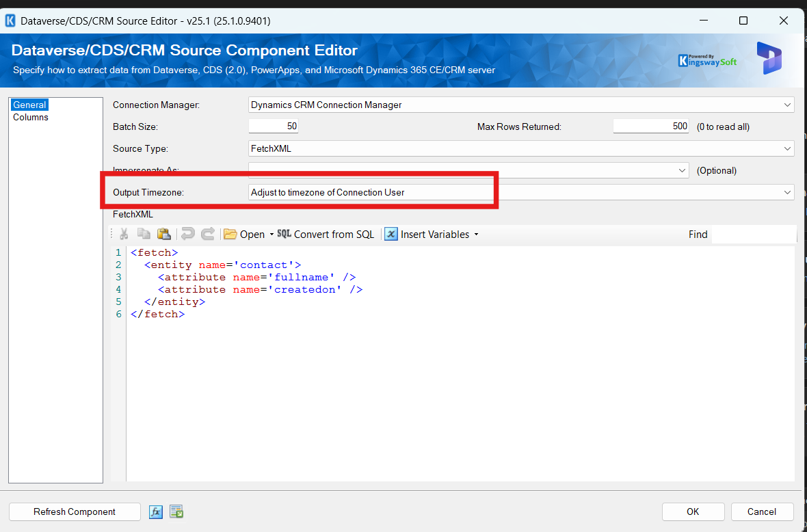Select the General page
The height and width of the screenshot is (532, 807).
pos(29,105)
